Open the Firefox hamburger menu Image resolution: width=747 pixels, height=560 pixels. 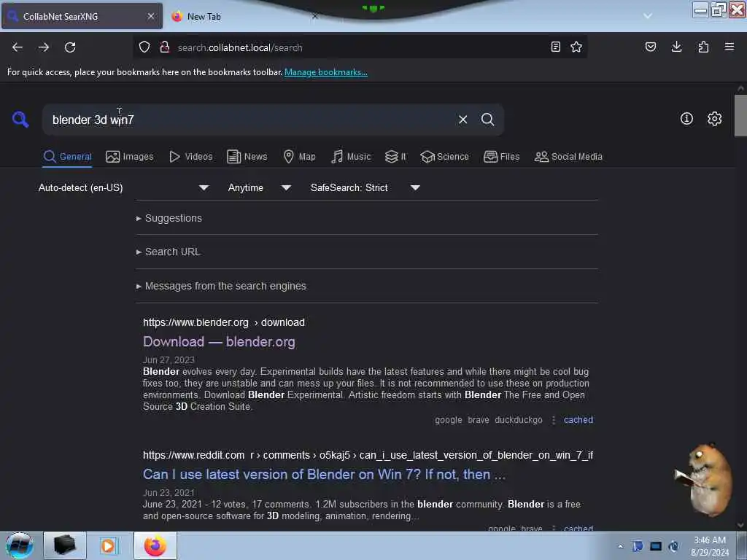click(x=729, y=47)
